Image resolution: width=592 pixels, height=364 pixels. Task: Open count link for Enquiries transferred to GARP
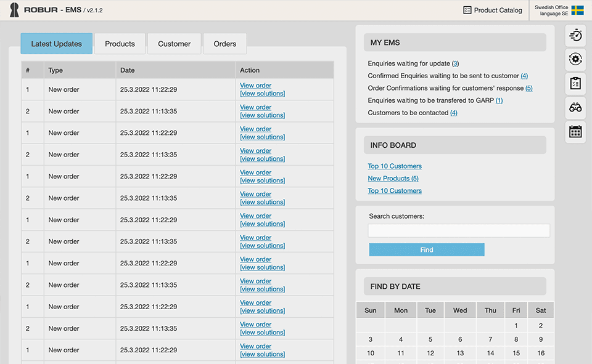499,100
